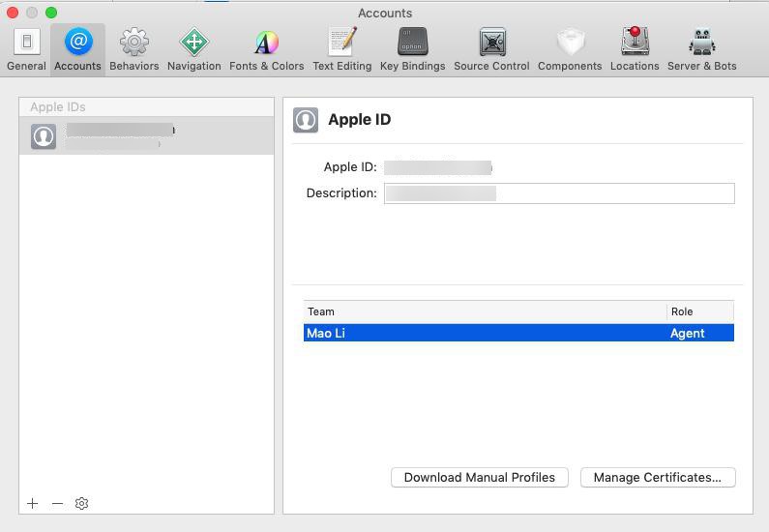This screenshot has width=769, height=532.
Task: Zoom the window with green button
Action: (51, 13)
